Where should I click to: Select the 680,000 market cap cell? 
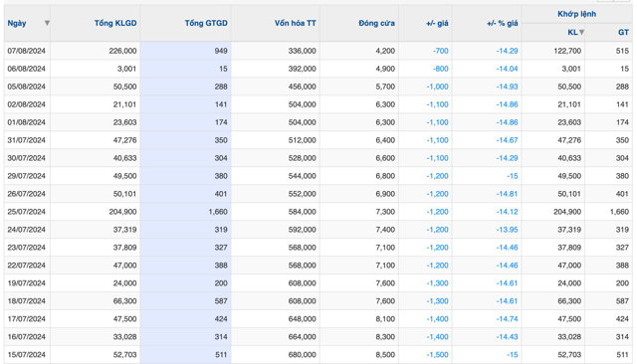click(302, 354)
